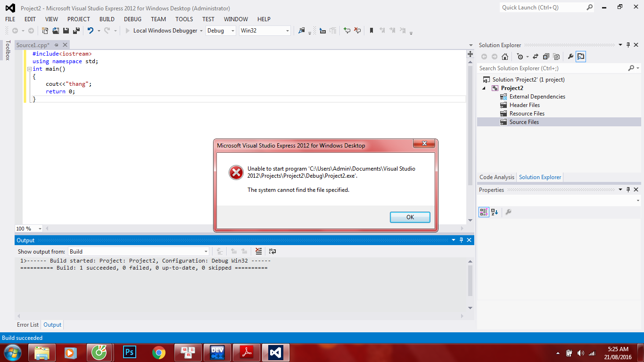Open the BUILD menu
This screenshot has width=644, height=362.
(107, 19)
